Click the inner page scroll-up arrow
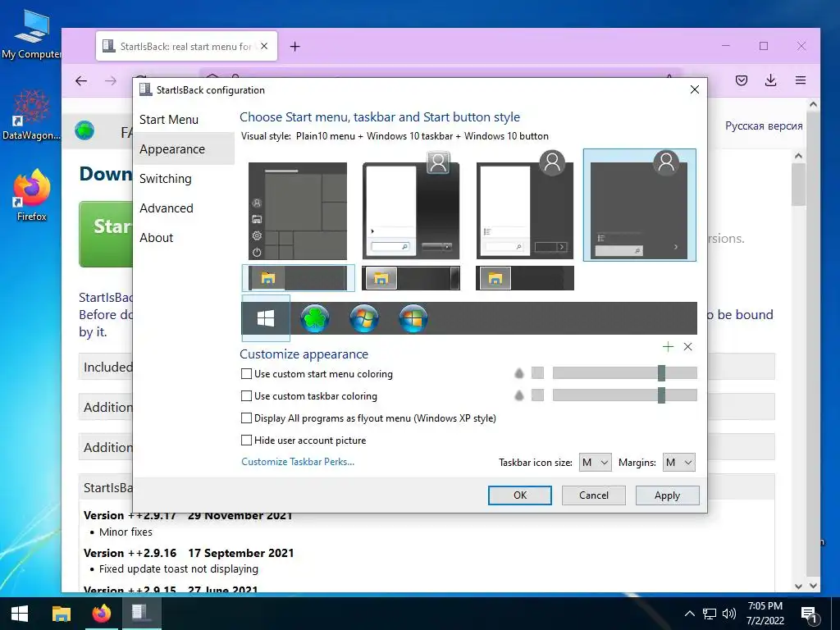The height and width of the screenshot is (630, 840). tap(798, 156)
